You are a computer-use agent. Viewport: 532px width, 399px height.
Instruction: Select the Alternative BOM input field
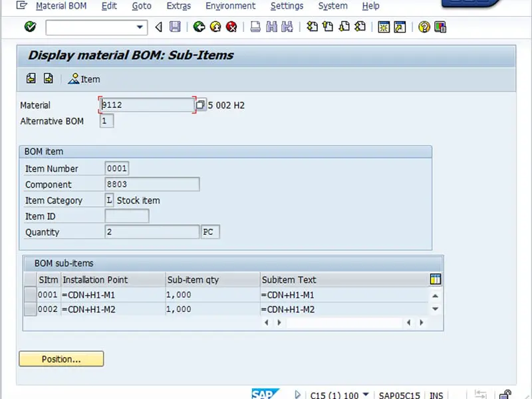[x=106, y=121]
